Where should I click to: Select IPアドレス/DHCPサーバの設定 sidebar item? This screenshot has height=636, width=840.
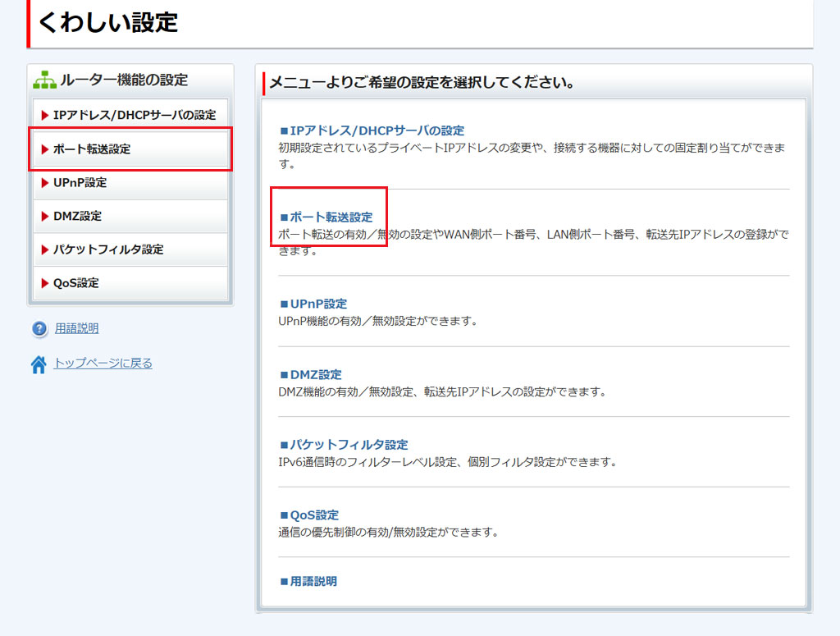(134, 116)
